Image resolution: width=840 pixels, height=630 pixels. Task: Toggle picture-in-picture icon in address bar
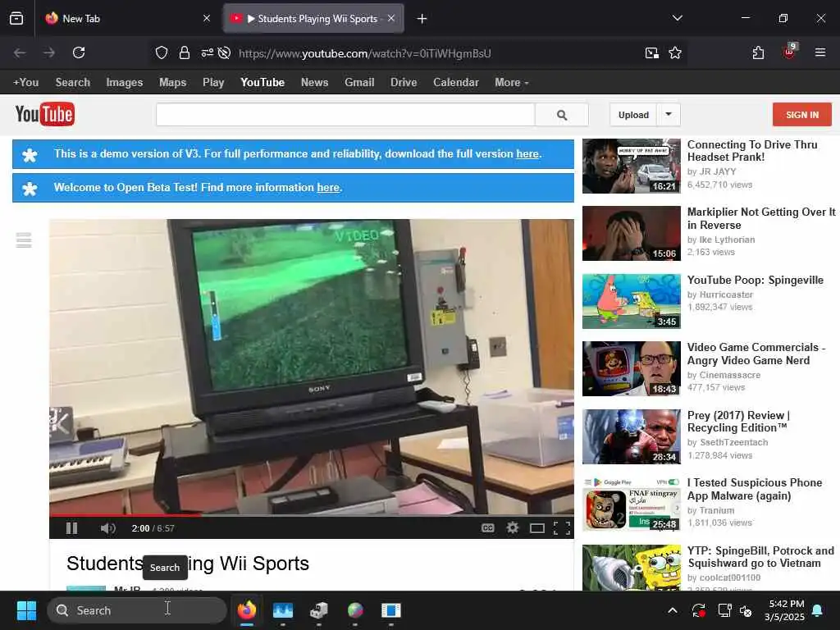tap(651, 52)
